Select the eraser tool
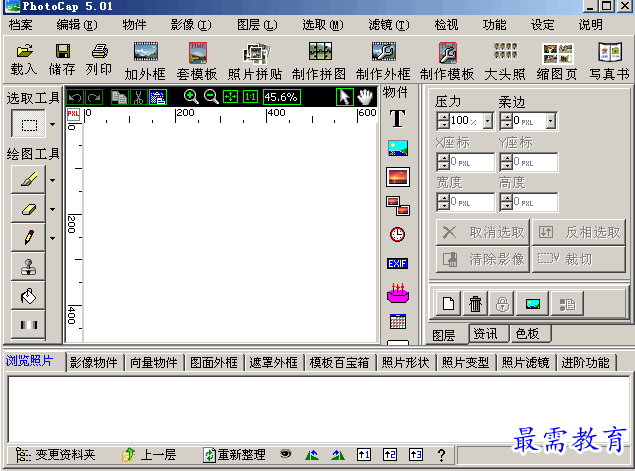 tap(28, 209)
